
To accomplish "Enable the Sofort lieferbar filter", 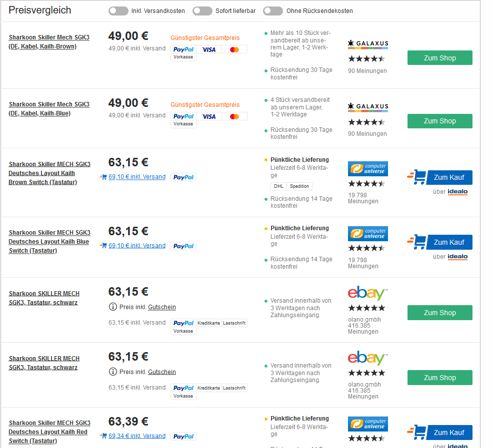I will pos(202,10).
